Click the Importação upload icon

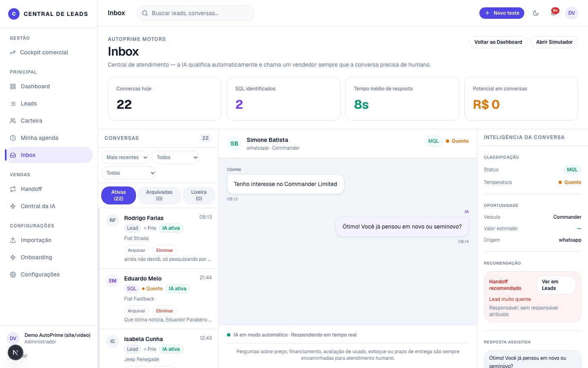(x=13, y=240)
